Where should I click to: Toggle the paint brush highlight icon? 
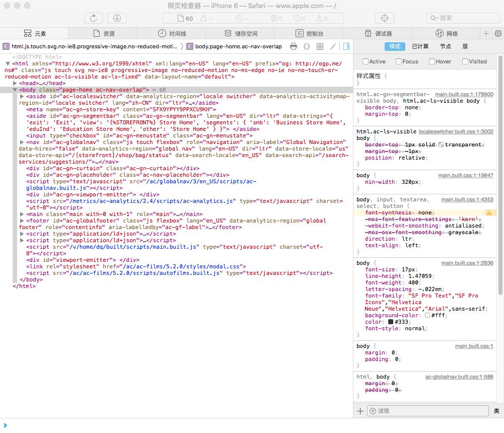pyautogui.click(x=333, y=46)
